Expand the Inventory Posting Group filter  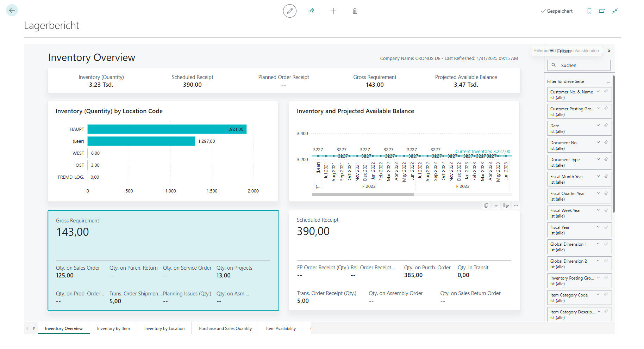click(598, 278)
